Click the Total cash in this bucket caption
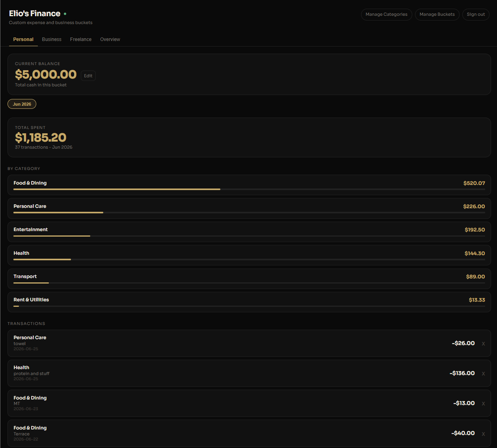 point(41,85)
